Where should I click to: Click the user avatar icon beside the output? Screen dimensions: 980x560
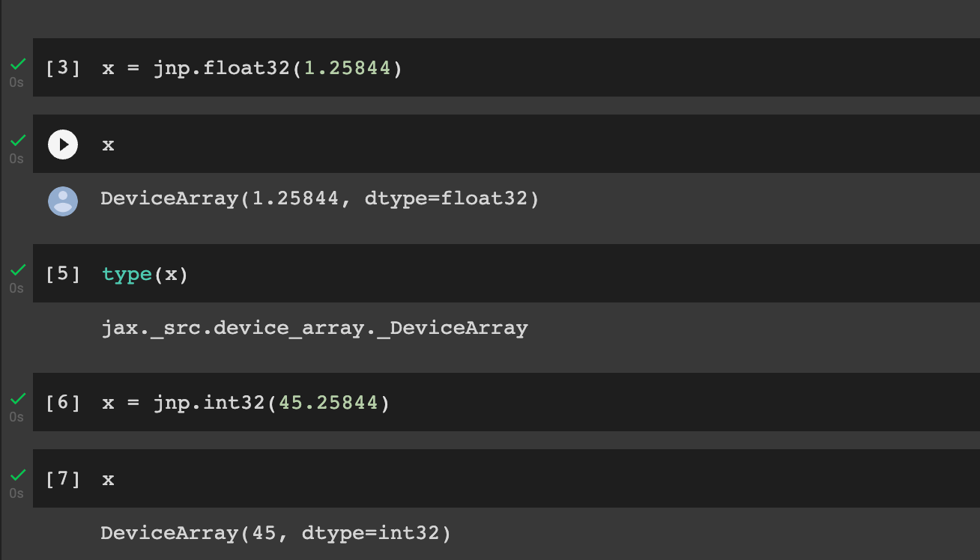click(x=63, y=201)
